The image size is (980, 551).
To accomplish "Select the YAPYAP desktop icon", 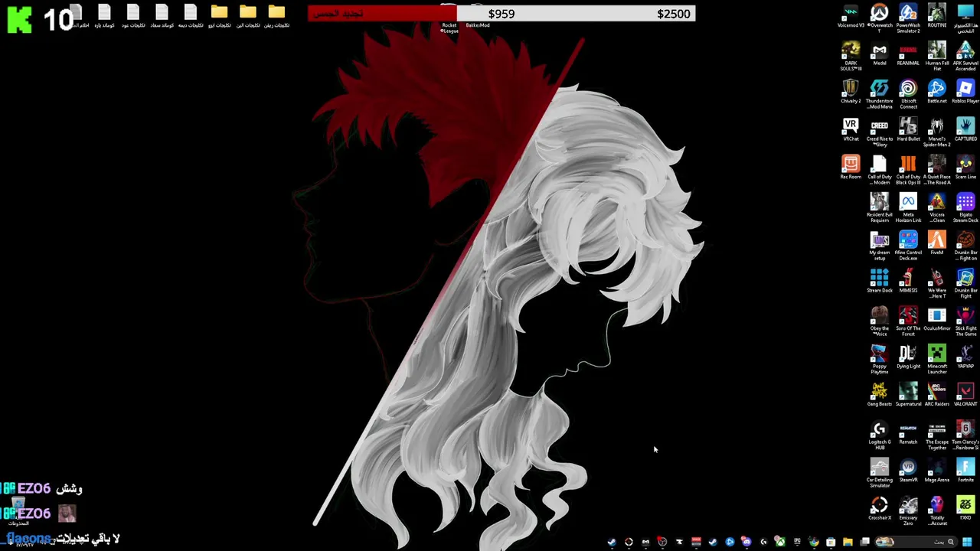I will tap(965, 357).
